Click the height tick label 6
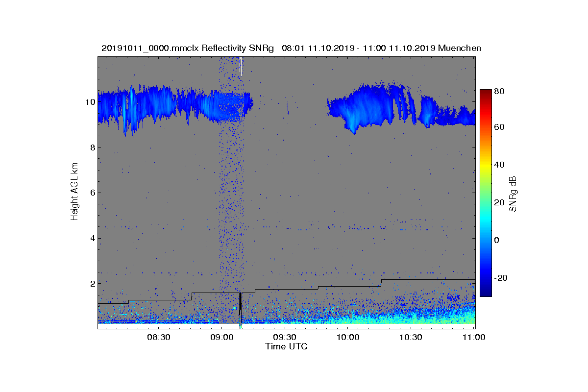This screenshot has width=588, height=392. pos(92,193)
